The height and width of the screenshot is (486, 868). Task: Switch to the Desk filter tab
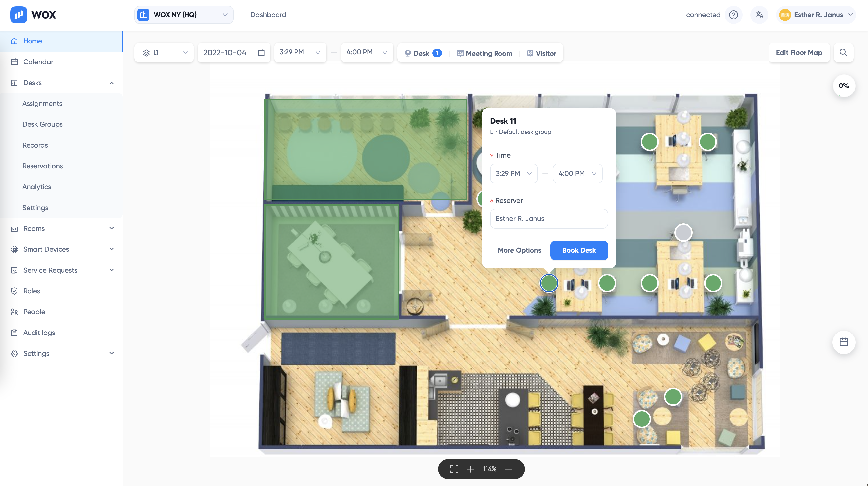pyautogui.click(x=423, y=53)
